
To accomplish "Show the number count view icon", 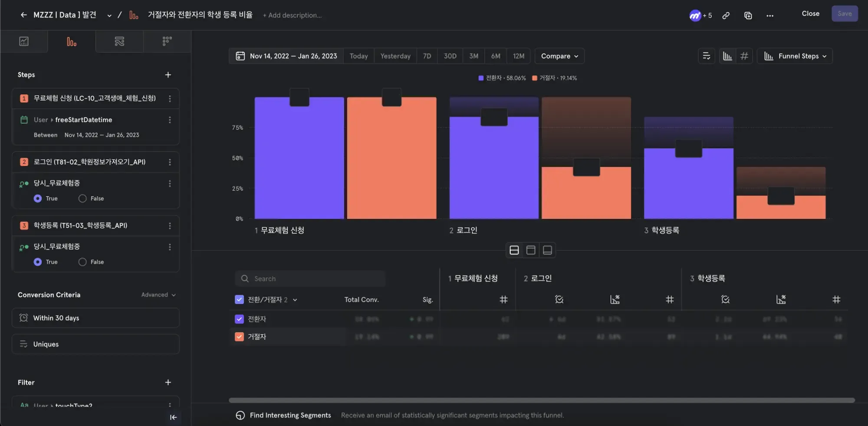I will coord(744,56).
